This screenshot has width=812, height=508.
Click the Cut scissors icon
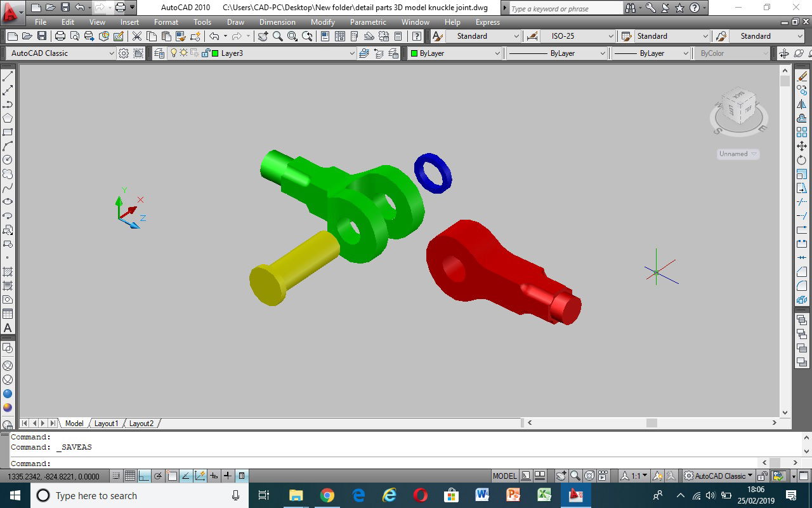pyautogui.click(x=136, y=36)
